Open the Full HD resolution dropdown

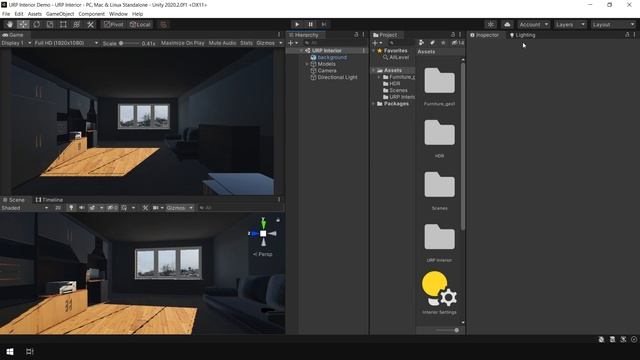tap(67, 43)
